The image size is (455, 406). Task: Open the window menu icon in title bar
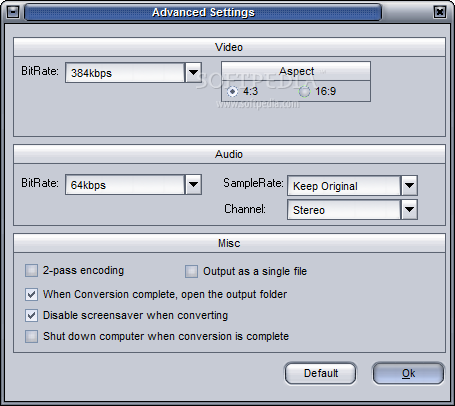13,12
